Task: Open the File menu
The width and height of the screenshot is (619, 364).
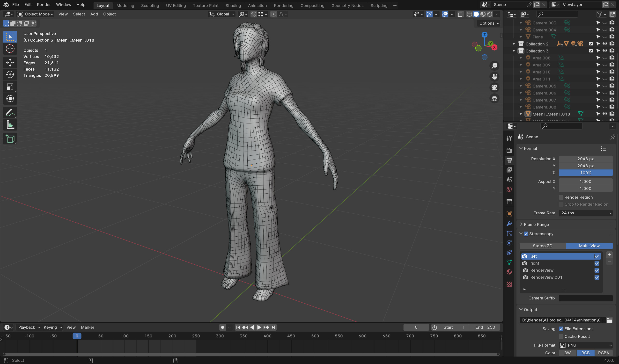Action: [x=15, y=5]
